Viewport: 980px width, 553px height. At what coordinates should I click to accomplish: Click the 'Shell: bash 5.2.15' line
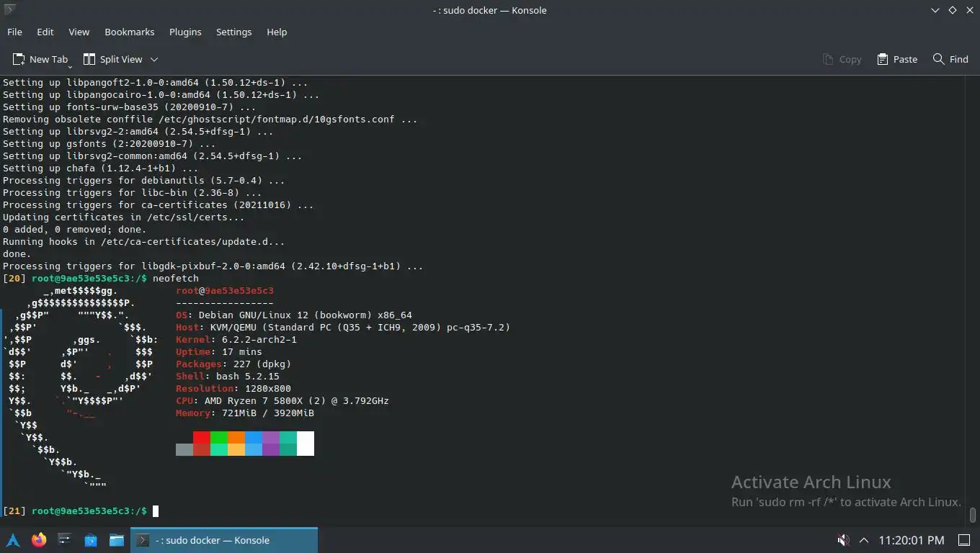coord(228,377)
